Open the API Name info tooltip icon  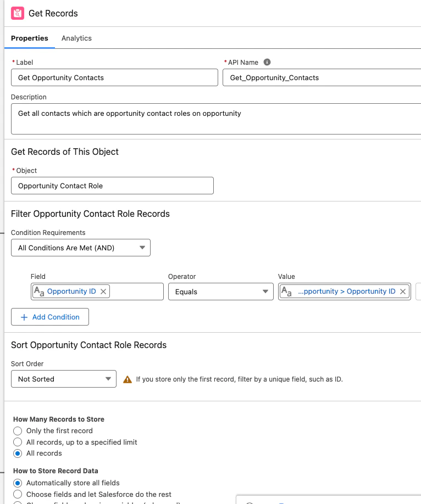coord(267,62)
